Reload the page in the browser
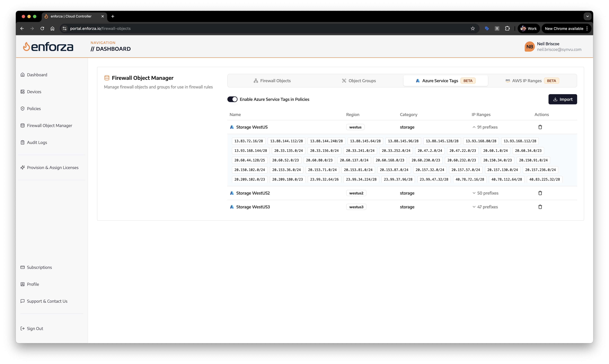The image size is (609, 364). tap(42, 28)
